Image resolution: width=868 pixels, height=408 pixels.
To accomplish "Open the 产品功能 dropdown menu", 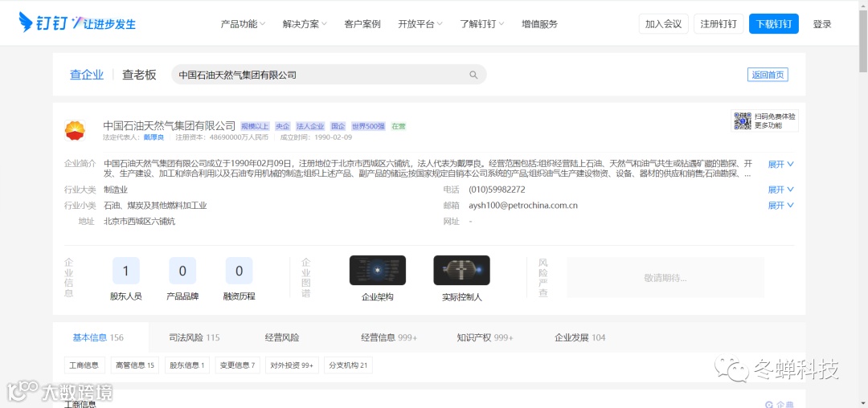I will pyautogui.click(x=243, y=24).
